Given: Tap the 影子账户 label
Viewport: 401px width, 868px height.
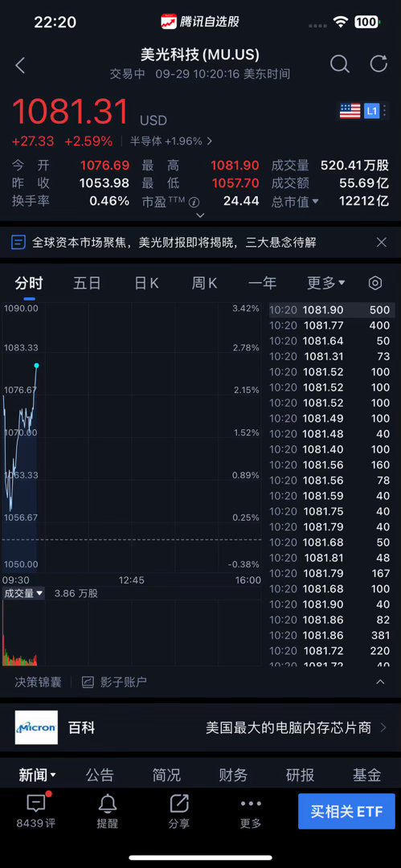Looking at the screenshot, I should pyautogui.click(x=124, y=682).
